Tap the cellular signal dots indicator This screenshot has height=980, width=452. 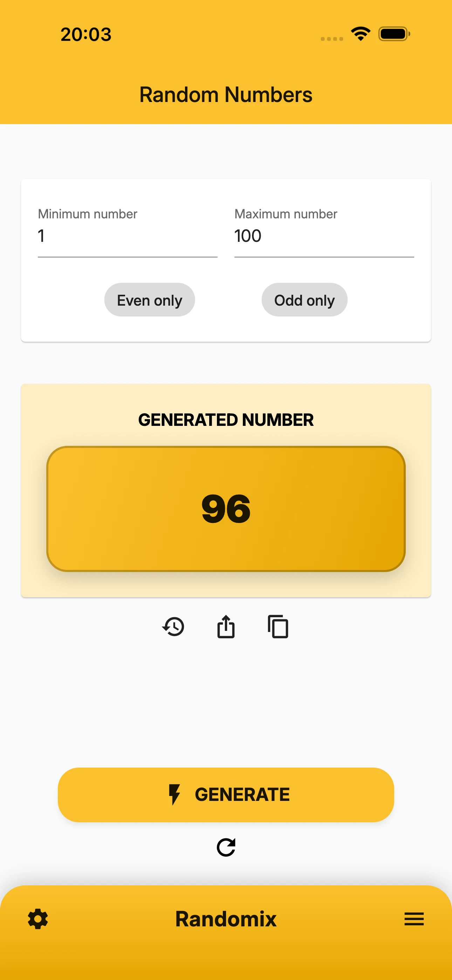(332, 39)
